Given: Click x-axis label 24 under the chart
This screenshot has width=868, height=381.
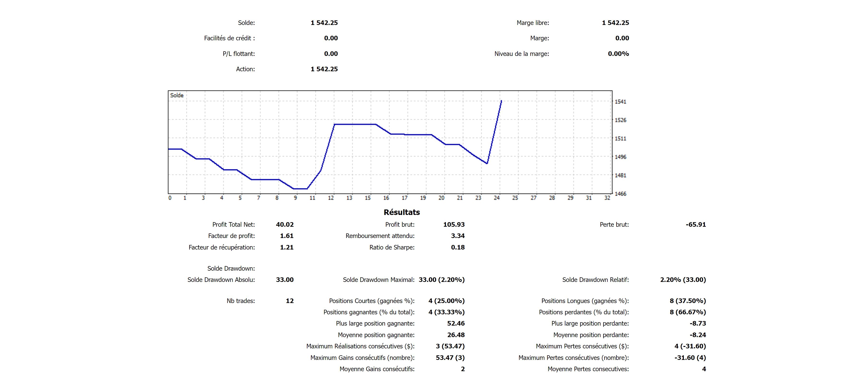Looking at the screenshot, I should click(x=497, y=198).
